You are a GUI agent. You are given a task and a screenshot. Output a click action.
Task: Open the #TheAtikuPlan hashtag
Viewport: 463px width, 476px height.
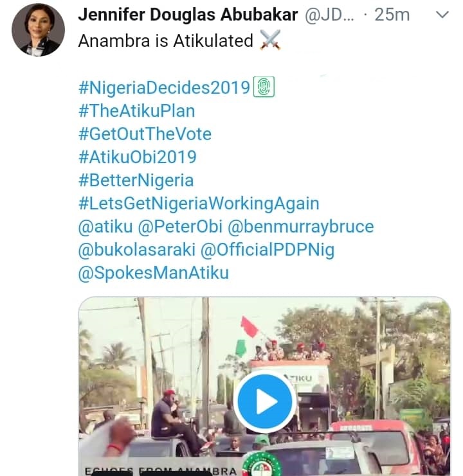tap(136, 111)
